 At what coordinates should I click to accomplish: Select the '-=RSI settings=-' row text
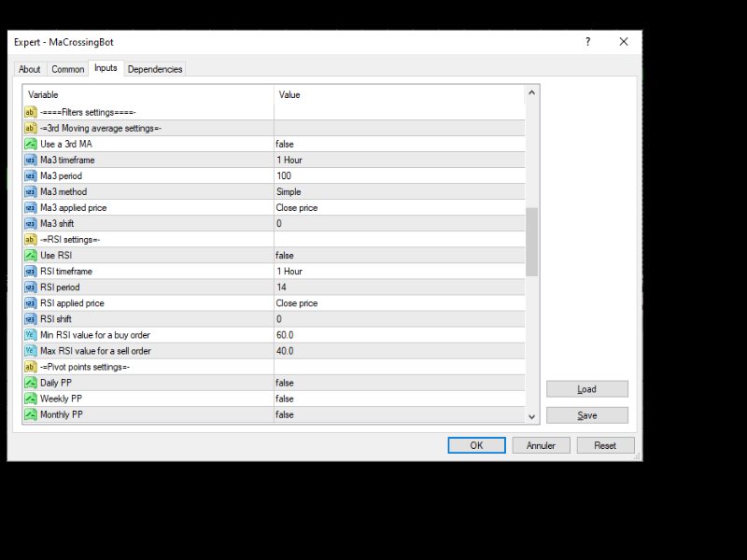point(70,240)
